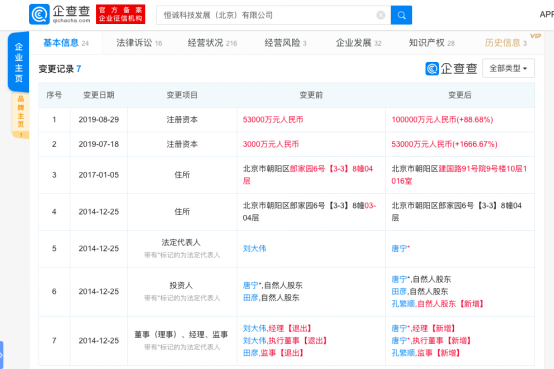Select the 基本信息 tab
The width and height of the screenshot is (554, 369).
66,43
